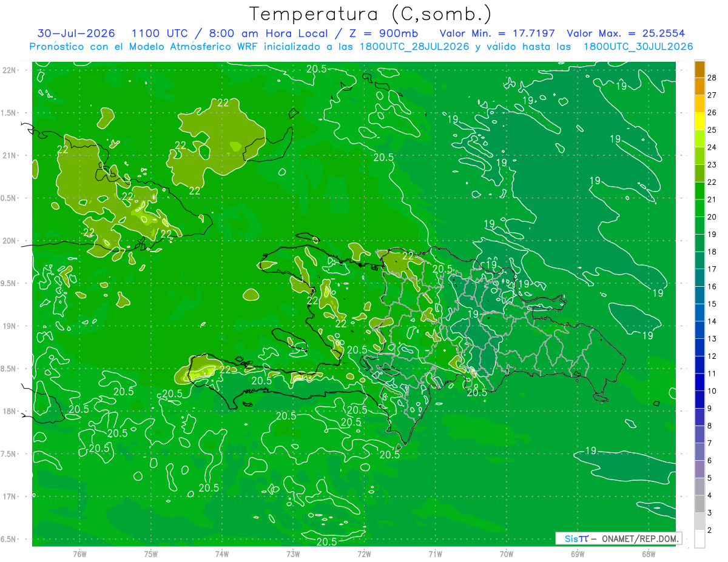
Task: Click the legend value '18'
Action: (x=712, y=252)
